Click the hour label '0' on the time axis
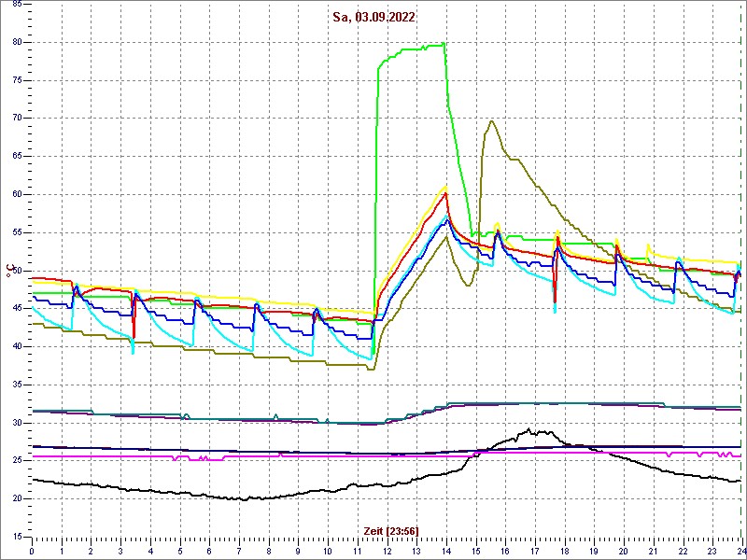The width and height of the screenshot is (747, 560). pyautogui.click(x=32, y=551)
